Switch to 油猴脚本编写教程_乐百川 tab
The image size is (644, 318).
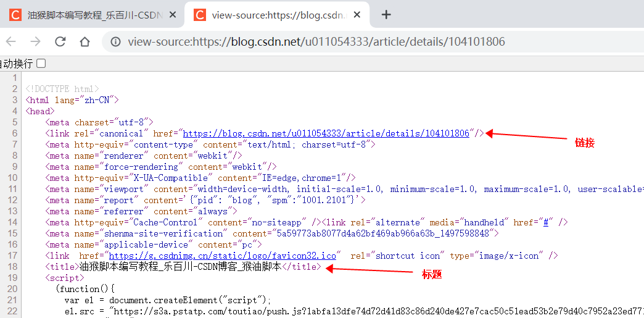95,15
